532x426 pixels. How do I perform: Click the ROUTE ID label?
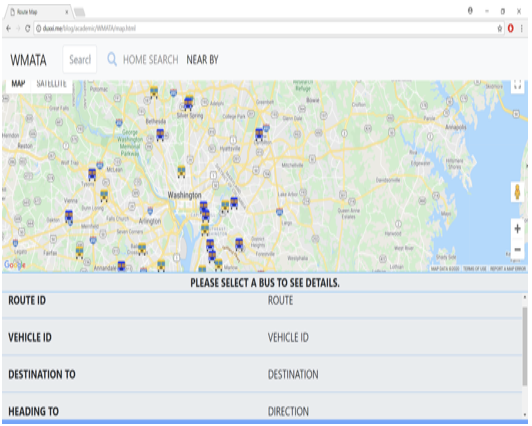(x=27, y=301)
